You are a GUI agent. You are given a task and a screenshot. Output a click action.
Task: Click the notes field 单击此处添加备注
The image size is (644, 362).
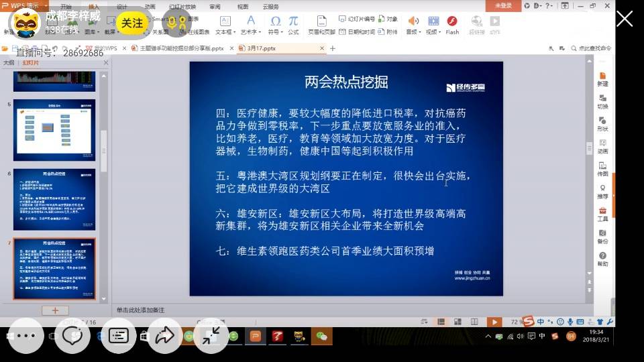(x=141, y=310)
